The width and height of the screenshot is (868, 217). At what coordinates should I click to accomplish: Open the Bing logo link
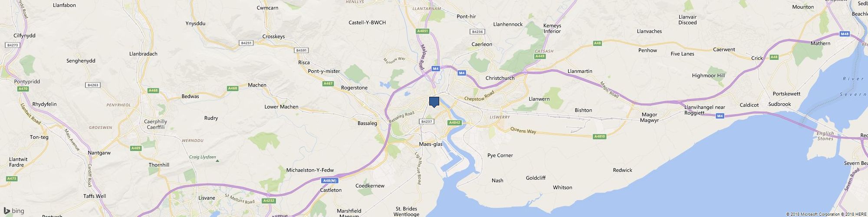point(14,211)
